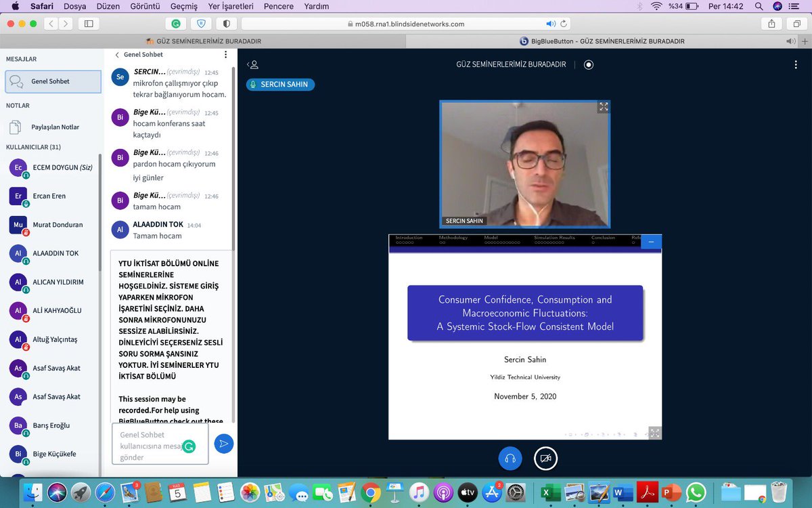Toggle the webcam sharing button

(x=545, y=459)
